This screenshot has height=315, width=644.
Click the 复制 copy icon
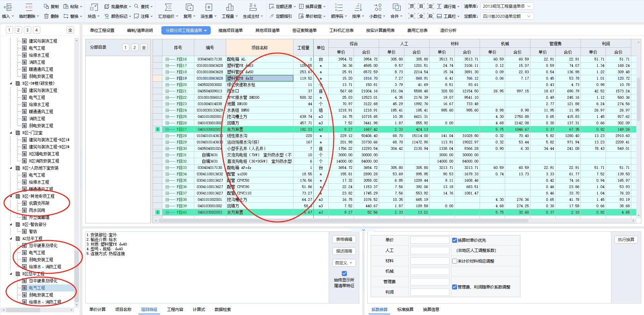pos(46,6)
